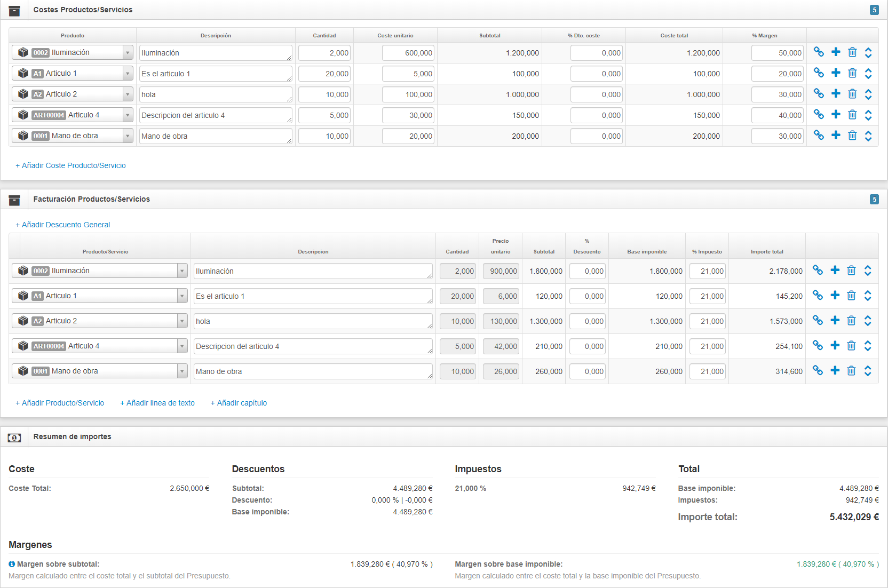This screenshot has height=588, width=888.
Task: Open product dropdown of cost row Articulo 4
Action: pos(73,115)
